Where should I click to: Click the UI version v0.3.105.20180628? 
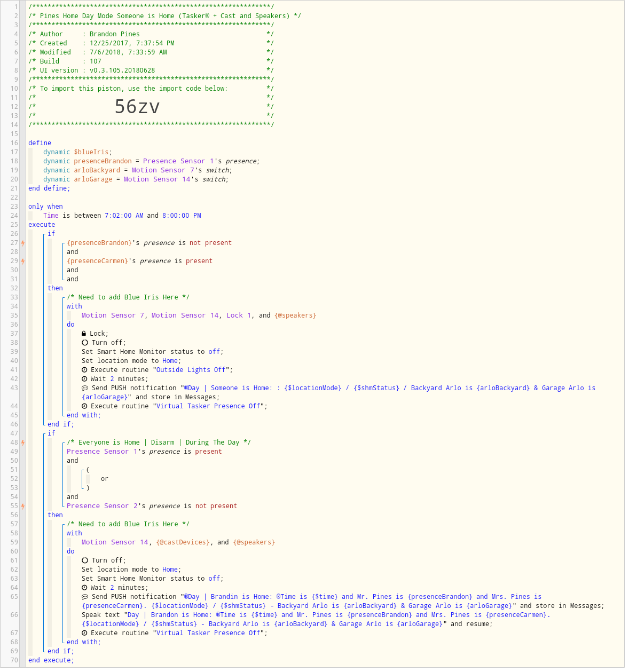(x=122, y=70)
